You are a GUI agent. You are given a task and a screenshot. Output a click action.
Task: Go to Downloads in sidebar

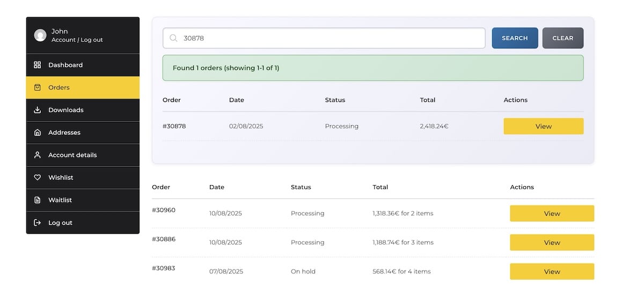(83, 110)
